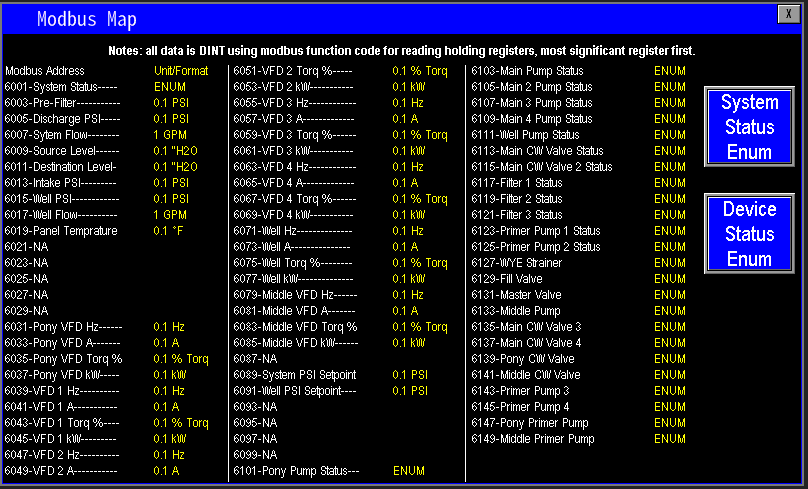Click the Unit/Format column header

pos(182,71)
